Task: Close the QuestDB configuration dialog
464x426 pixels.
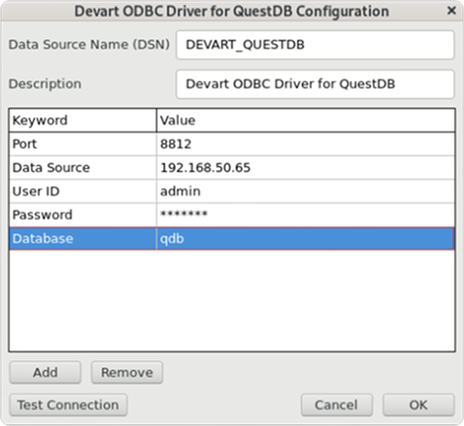Action: click(x=451, y=11)
